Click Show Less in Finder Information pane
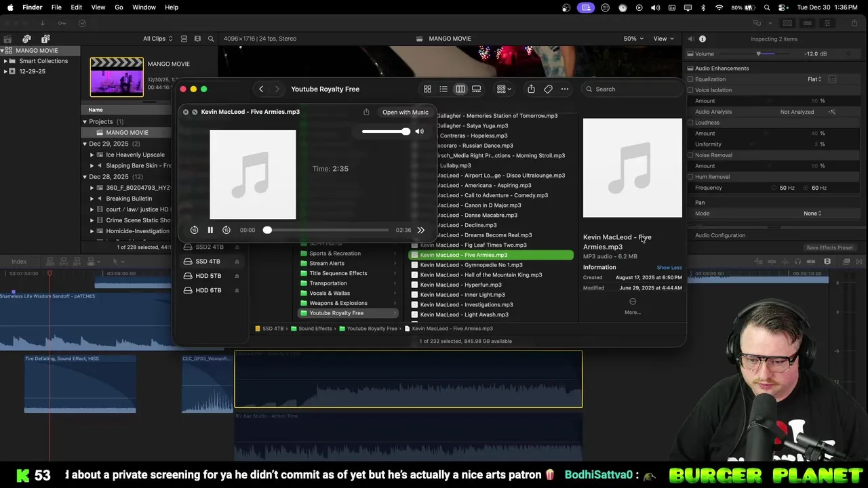The image size is (868, 488). (x=669, y=268)
